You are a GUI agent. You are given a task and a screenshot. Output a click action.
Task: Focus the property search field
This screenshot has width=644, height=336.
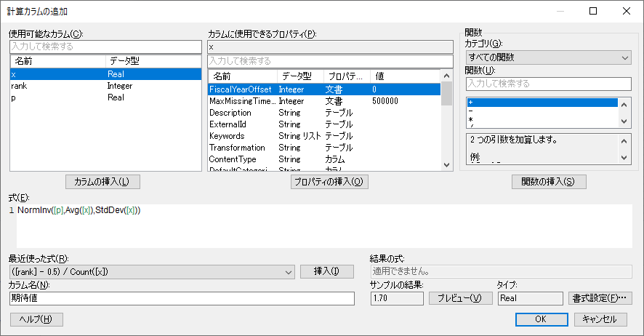point(330,61)
